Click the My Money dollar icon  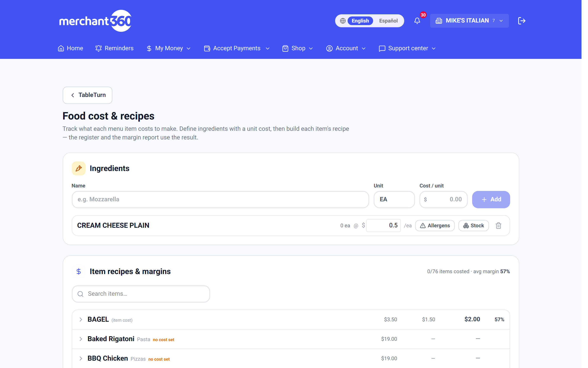tap(149, 48)
